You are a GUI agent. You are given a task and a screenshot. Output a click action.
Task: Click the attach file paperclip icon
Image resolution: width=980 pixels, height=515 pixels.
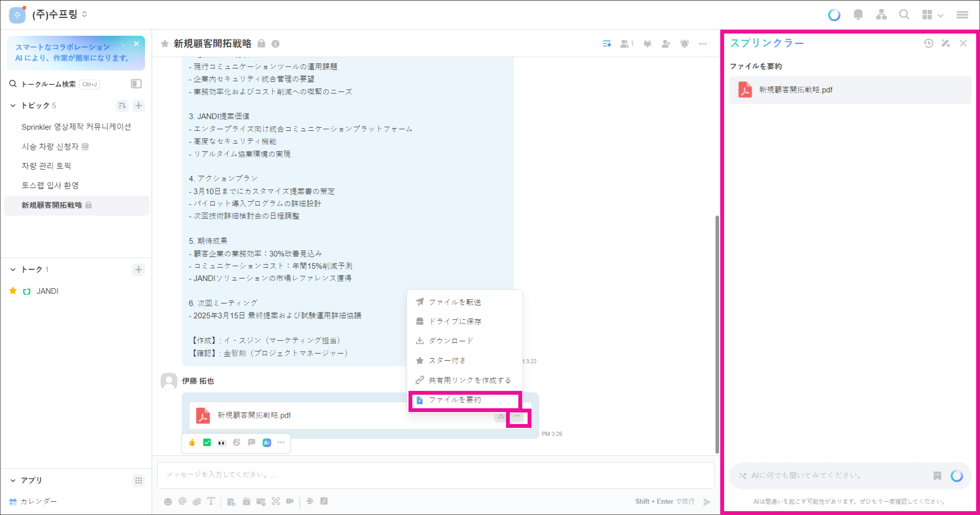point(197,501)
